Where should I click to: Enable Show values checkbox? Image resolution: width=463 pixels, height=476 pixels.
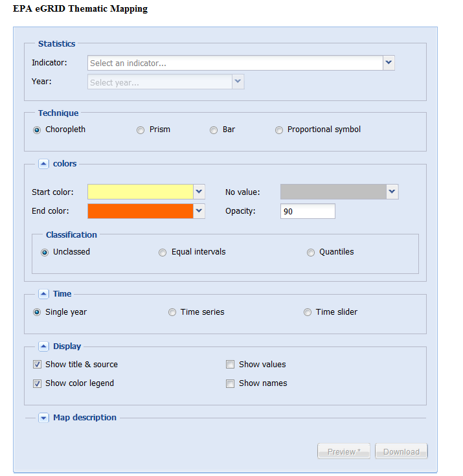(230, 365)
